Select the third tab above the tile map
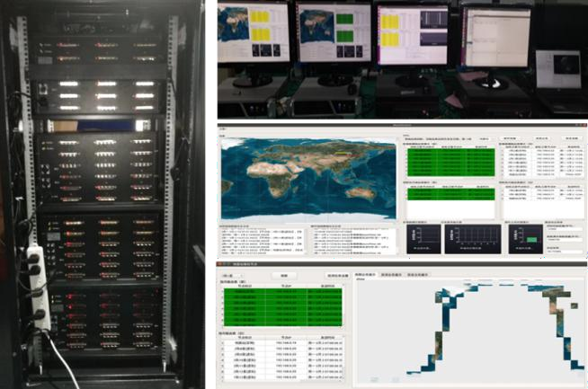Image resolution: width=588 pixels, height=389 pixels. click(x=416, y=273)
